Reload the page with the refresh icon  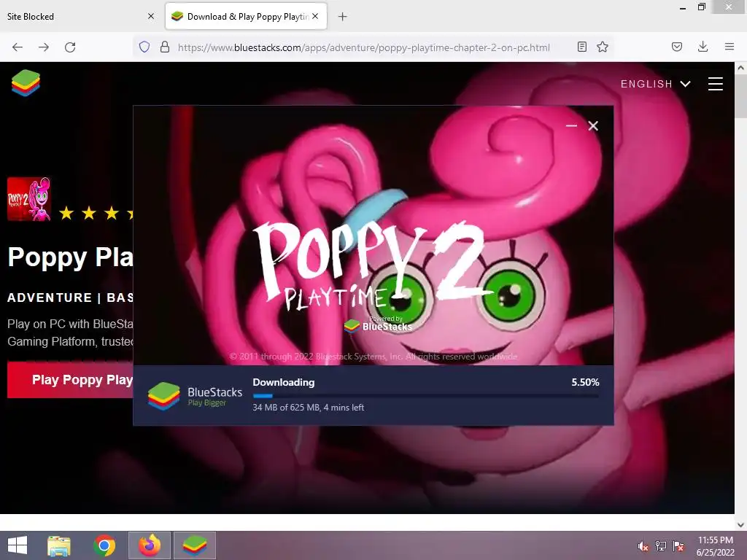pyautogui.click(x=70, y=47)
